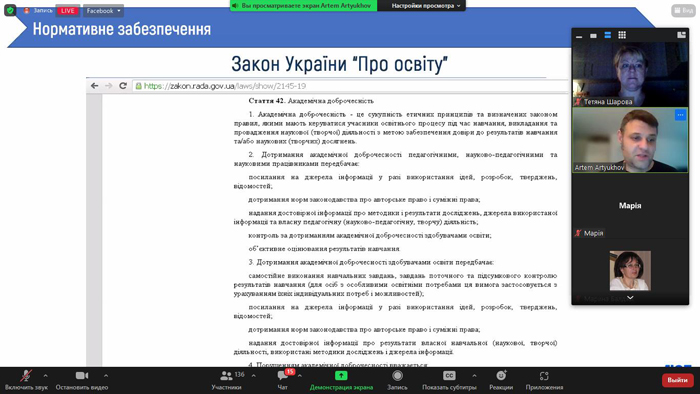The width and height of the screenshot is (700, 394).
Task: Open the Приложения apps panel
Action: 544,381
